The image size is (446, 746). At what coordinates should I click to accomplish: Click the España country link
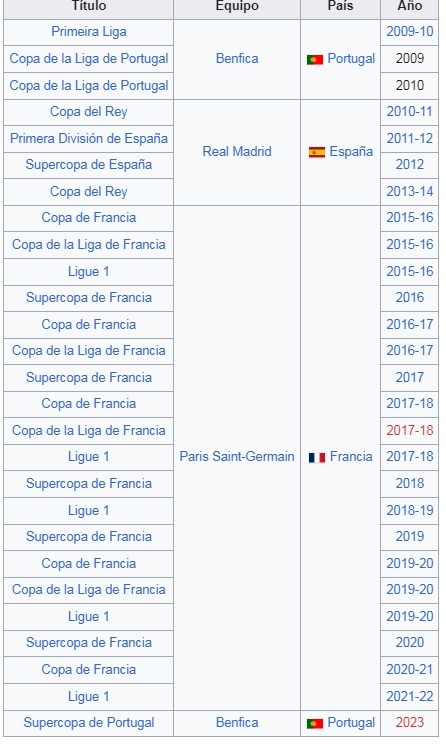point(351,152)
